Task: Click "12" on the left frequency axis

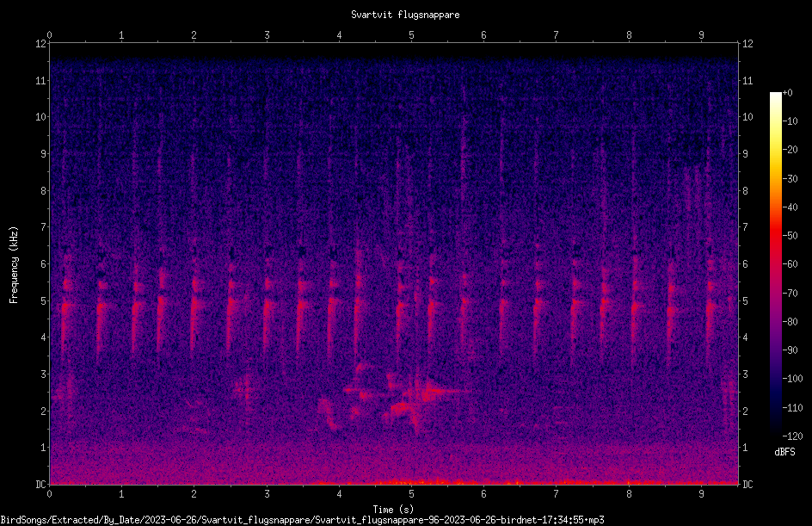Action: pyautogui.click(x=41, y=44)
